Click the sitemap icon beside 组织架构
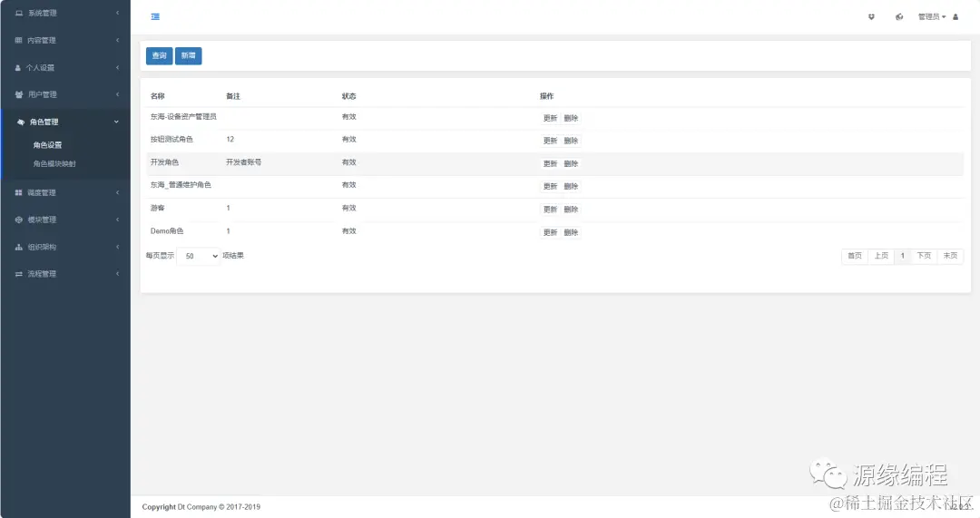The width and height of the screenshot is (980, 518). tap(19, 247)
